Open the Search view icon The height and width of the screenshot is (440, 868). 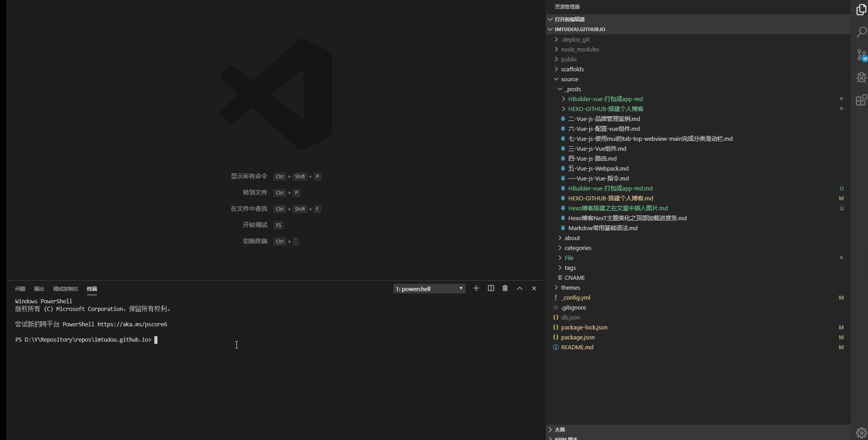861,32
